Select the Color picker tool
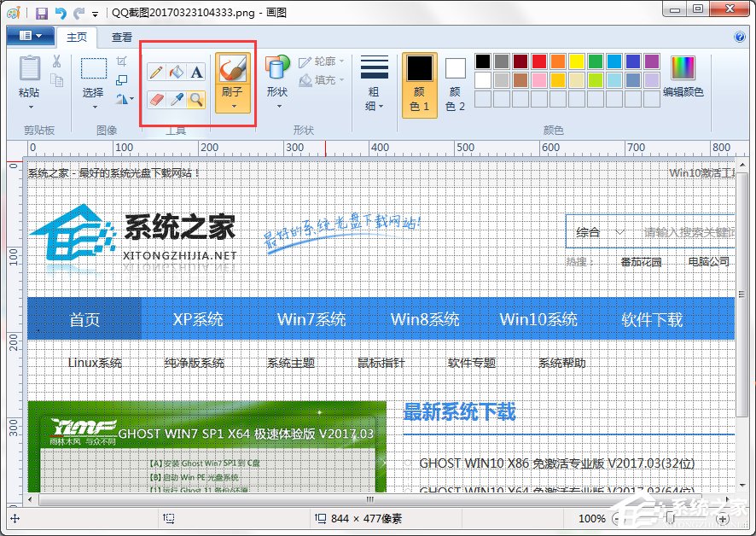 tap(177, 99)
